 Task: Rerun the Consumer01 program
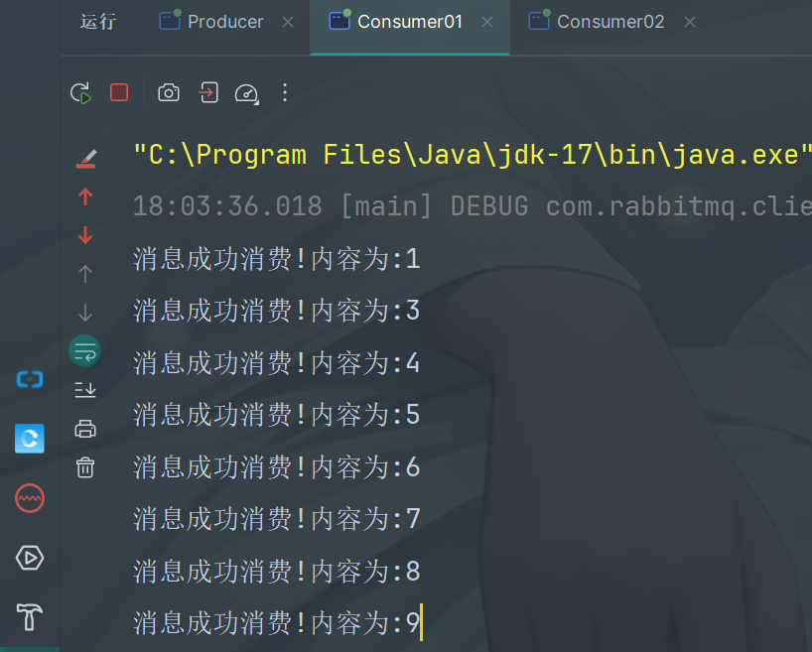[80, 93]
